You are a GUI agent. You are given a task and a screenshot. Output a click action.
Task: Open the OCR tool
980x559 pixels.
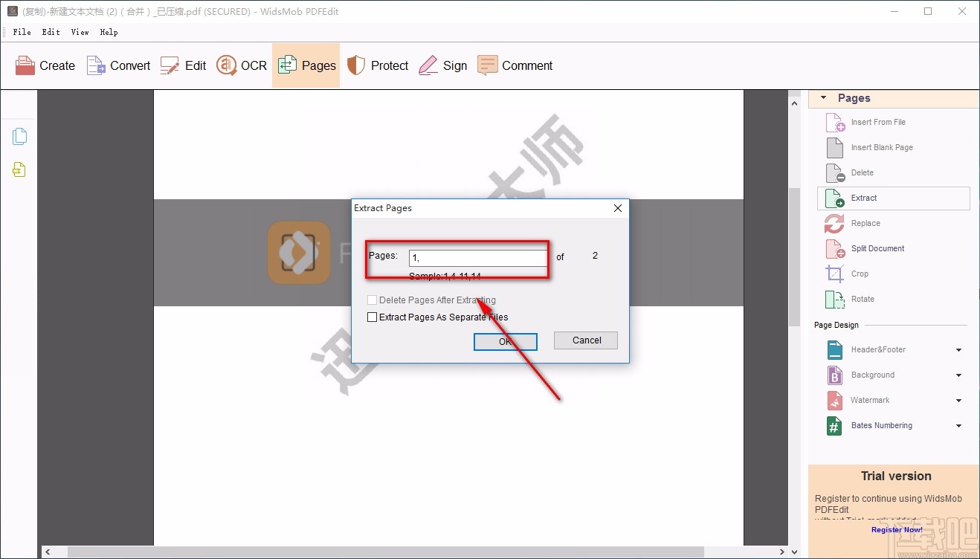point(241,65)
